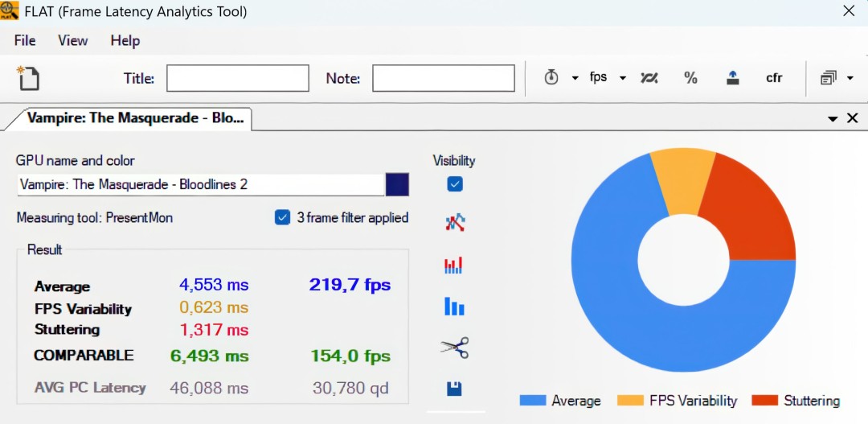Screen dimensions: 868x424
Task: Open the blue bar histogram view
Action: click(454, 307)
